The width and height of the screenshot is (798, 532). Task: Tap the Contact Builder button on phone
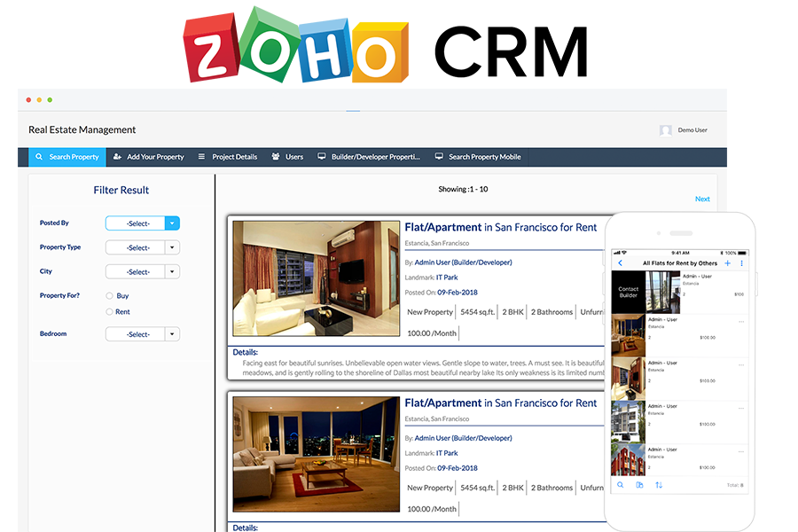tap(628, 292)
